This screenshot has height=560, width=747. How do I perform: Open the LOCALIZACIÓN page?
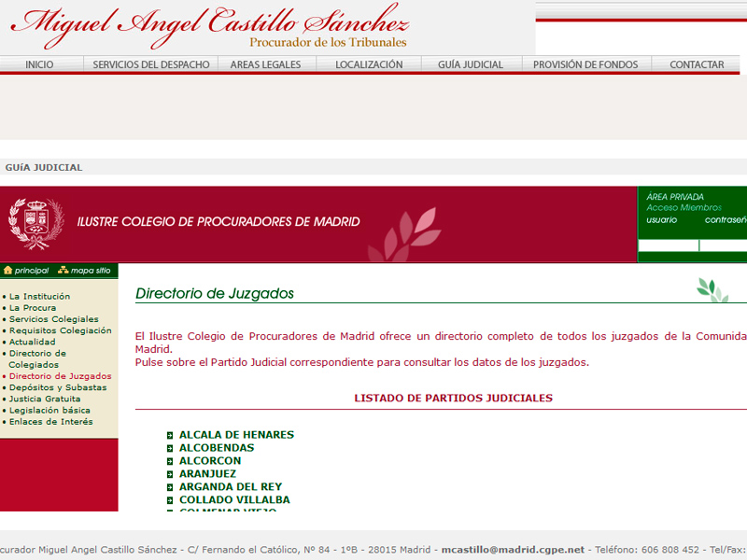click(x=369, y=64)
